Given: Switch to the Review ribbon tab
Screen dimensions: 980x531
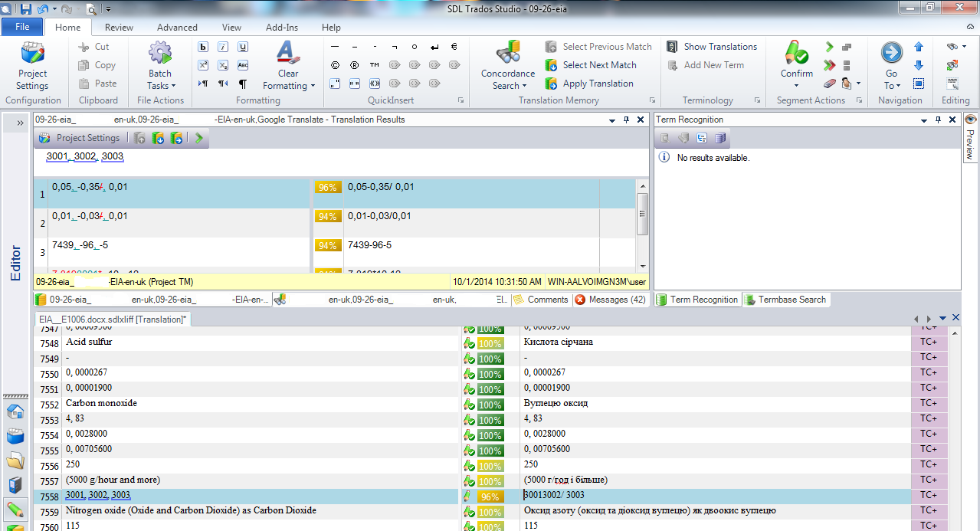Looking at the screenshot, I should [x=119, y=28].
